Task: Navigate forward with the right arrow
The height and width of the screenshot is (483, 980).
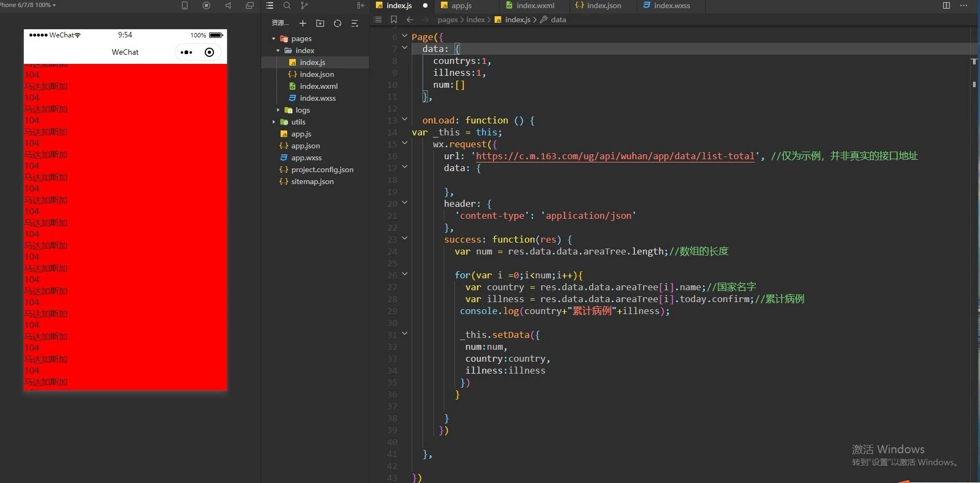Action: (425, 19)
